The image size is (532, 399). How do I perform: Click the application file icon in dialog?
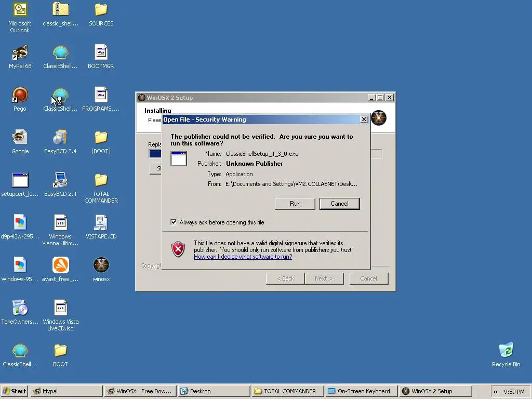[x=179, y=159]
